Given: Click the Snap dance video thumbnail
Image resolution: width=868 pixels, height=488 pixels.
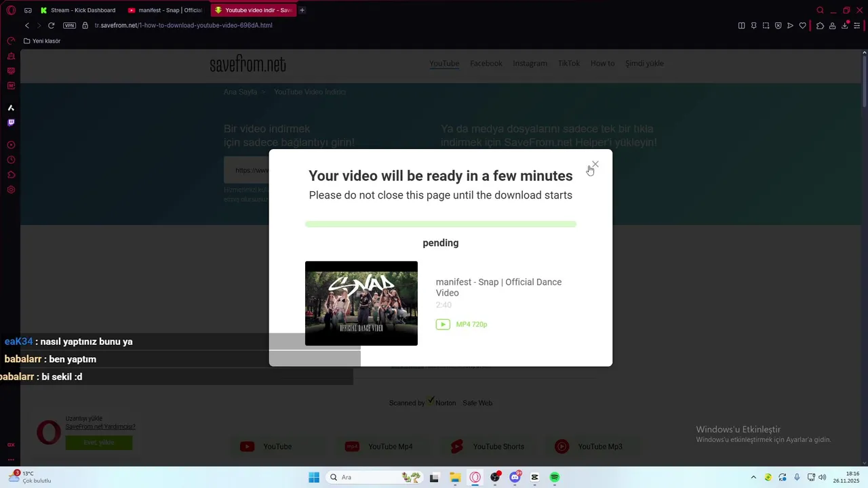Looking at the screenshot, I should pos(361,303).
